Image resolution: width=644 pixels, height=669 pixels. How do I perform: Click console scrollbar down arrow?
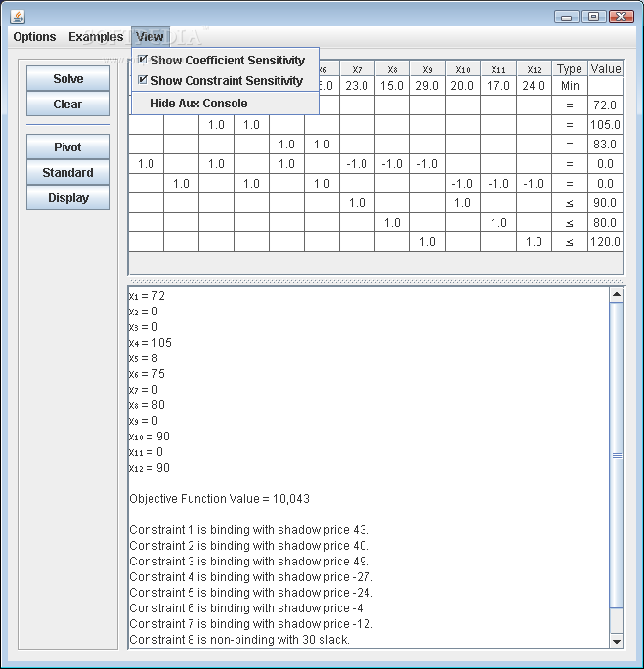click(617, 641)
